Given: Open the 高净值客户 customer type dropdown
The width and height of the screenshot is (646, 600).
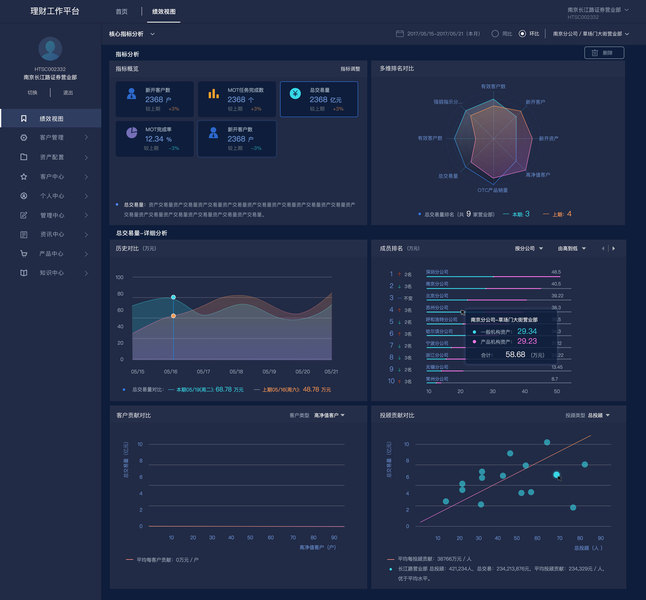Looking at the screenshot, I should click(x=329, y=415).
